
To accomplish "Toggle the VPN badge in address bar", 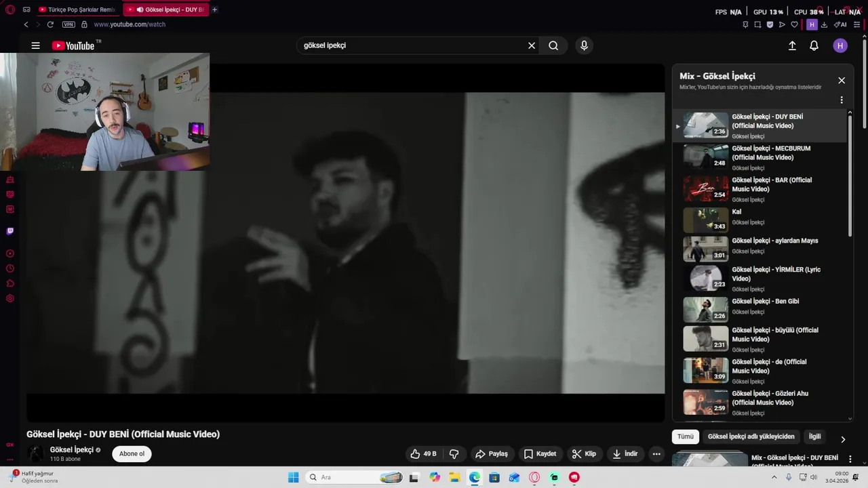I will (x=68, y=24).
